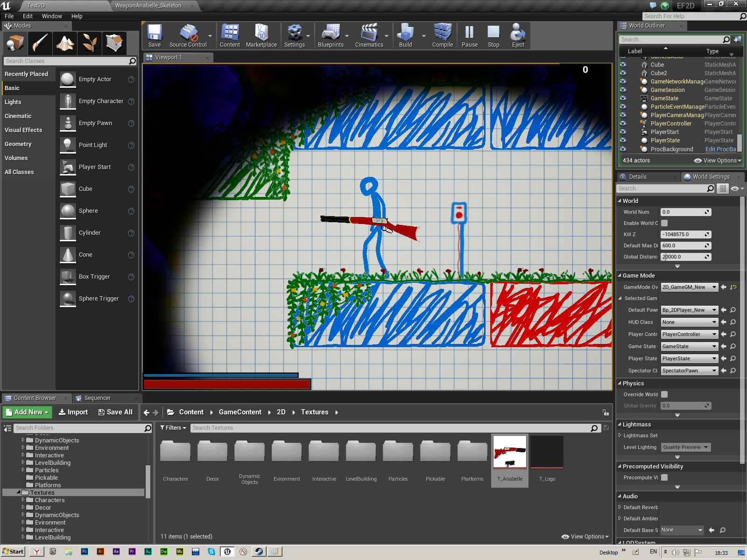Click the Empty Actor icon
The height and width of the screenshot is (560, 747).
(x=68, y=79)
